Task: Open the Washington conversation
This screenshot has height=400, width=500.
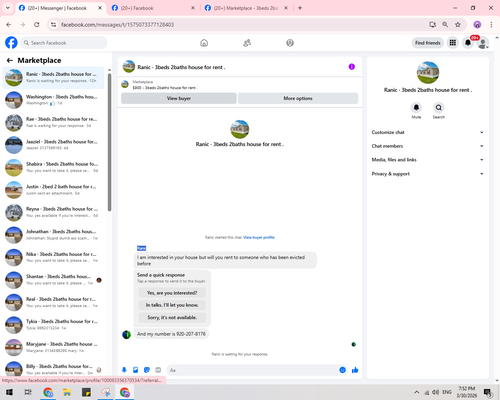Action: pyautogui.click(x=53, y=100)
